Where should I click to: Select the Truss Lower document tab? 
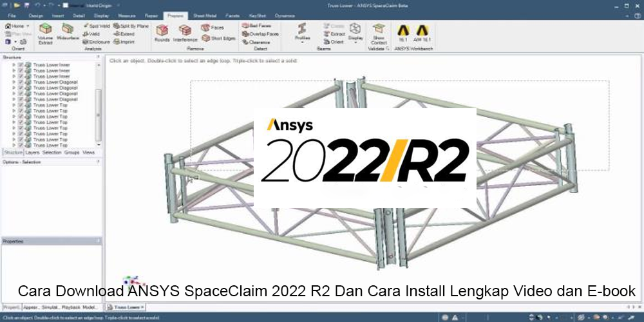tap(126, 307)
